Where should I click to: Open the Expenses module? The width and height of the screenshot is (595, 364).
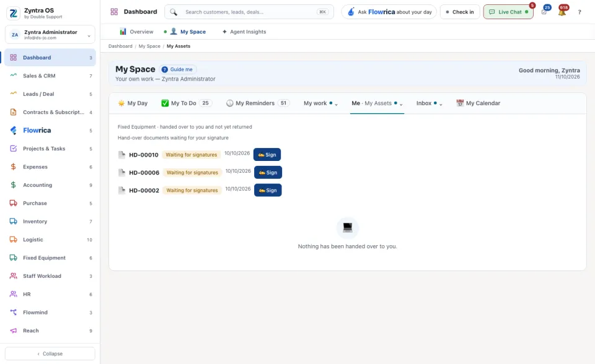point(50,167)
